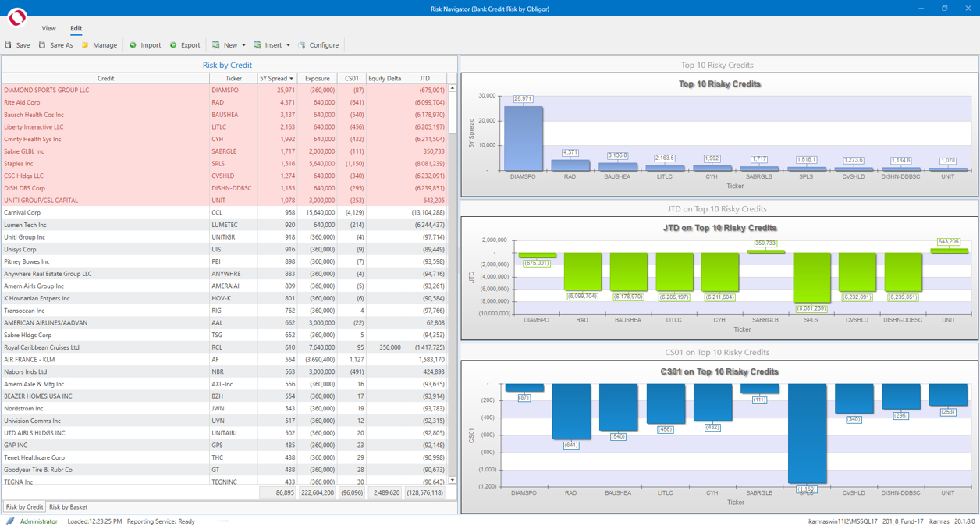Screen dimensions: 980x526
Task: Select the CSC Hldgs LLC row
Action: 225,176
